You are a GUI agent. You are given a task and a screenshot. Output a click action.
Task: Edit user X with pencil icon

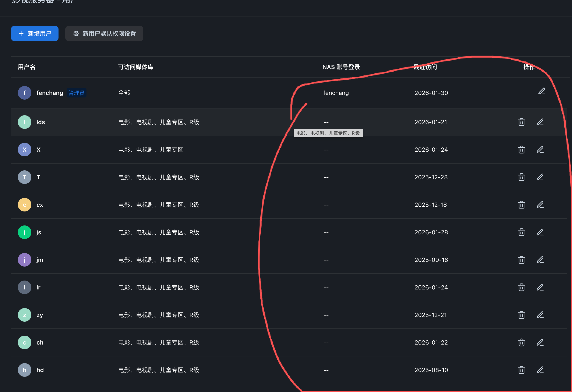pyautogui.click(x=540, y=150)
